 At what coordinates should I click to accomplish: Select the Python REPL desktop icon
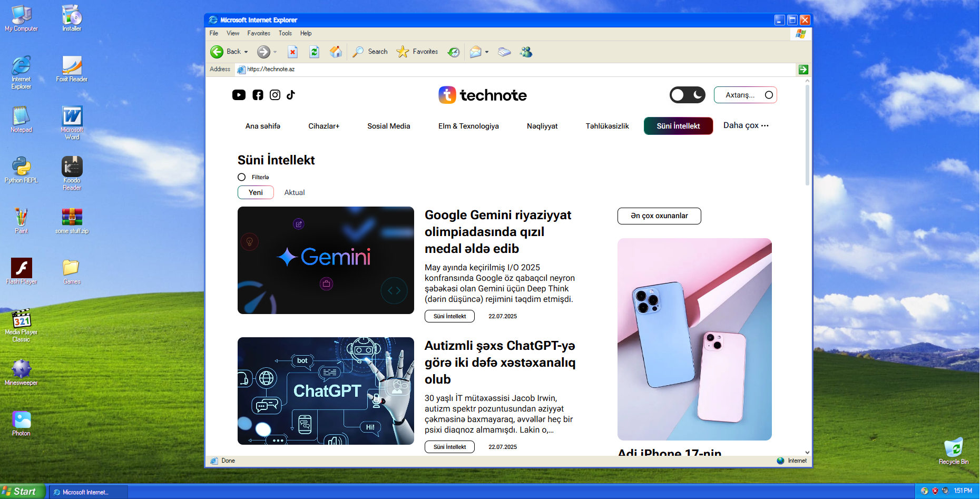(21, 170)
